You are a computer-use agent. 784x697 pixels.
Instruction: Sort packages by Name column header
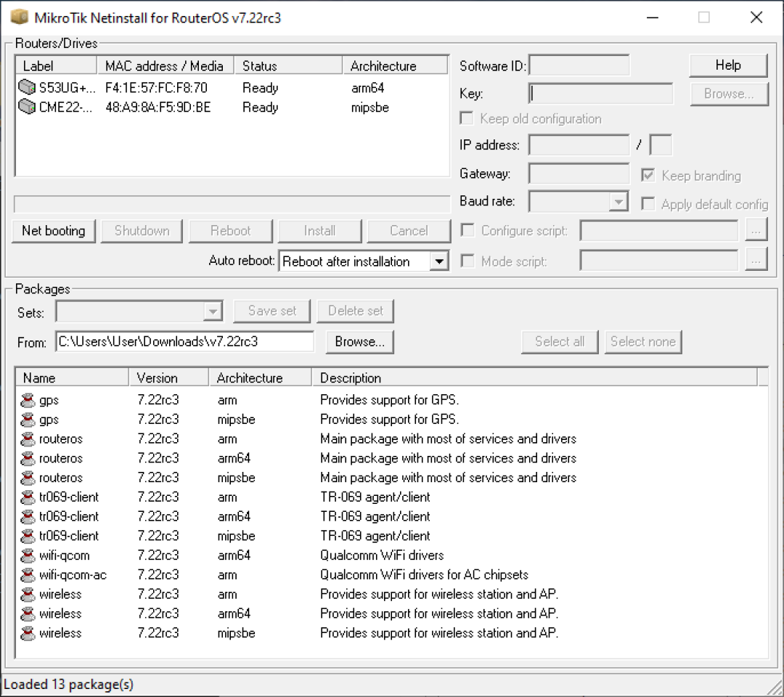click(72, 378)
